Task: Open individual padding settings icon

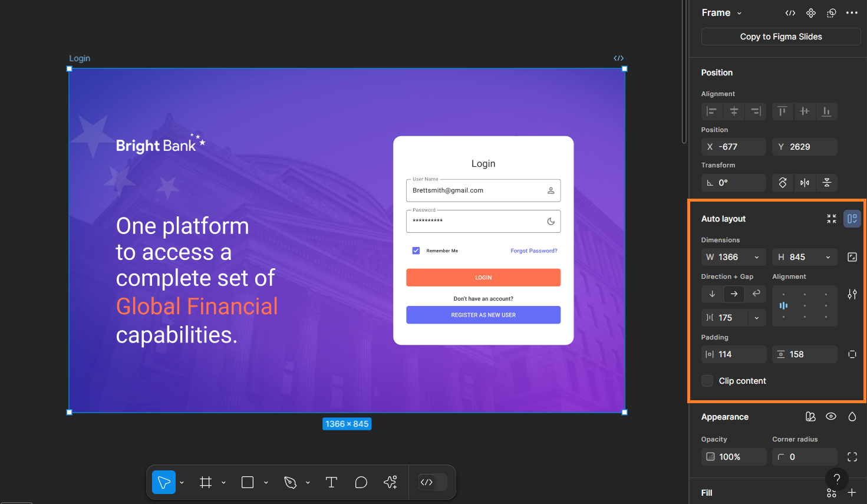Action: [852, 354]
